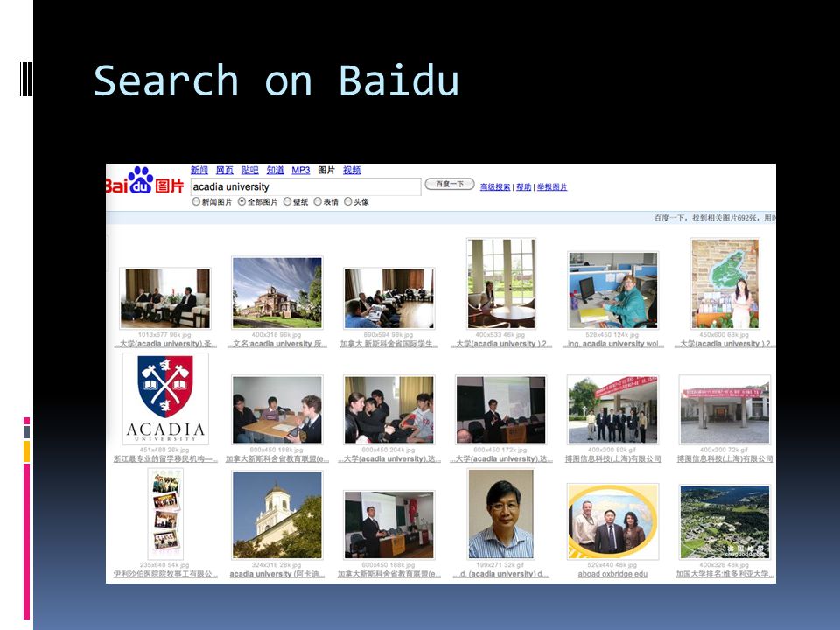This screenshot has height=630, width=840.
Task: Click caption link ing. acadia university wol...
Action: [612, 343]
